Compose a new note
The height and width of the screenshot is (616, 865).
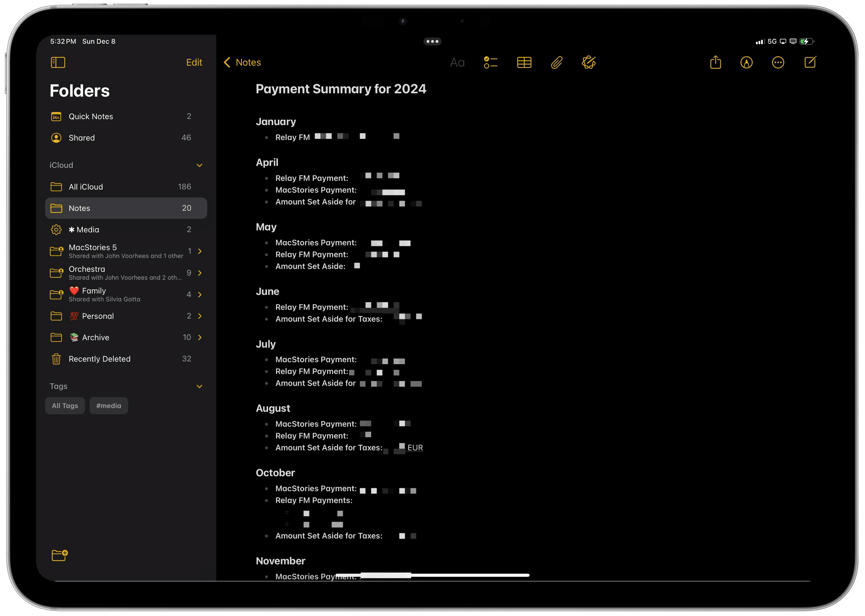tap(810, 62)
